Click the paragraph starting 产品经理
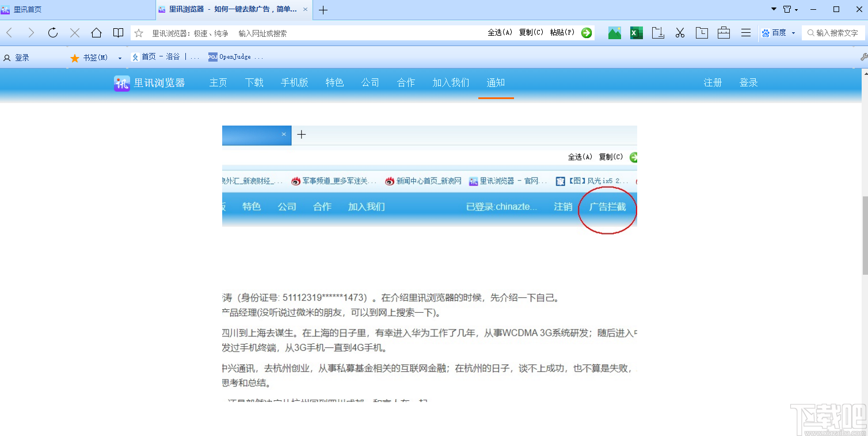Viewport: 868px width, 436px height. coord(332,313)
